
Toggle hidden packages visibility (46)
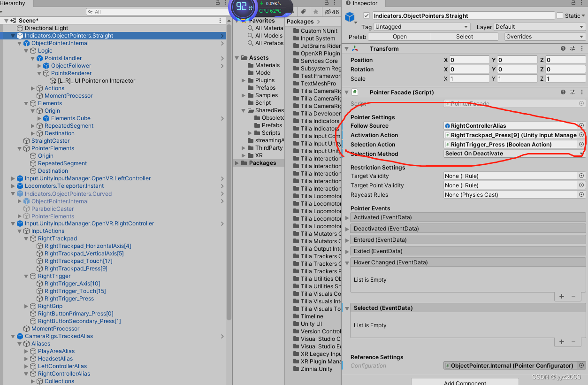(x=331, y=12)
